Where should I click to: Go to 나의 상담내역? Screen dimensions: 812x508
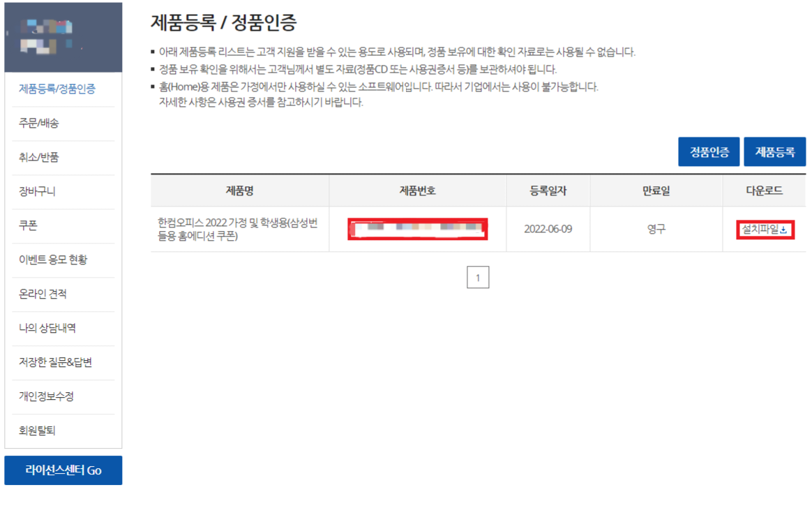click(x=47, y=328)
